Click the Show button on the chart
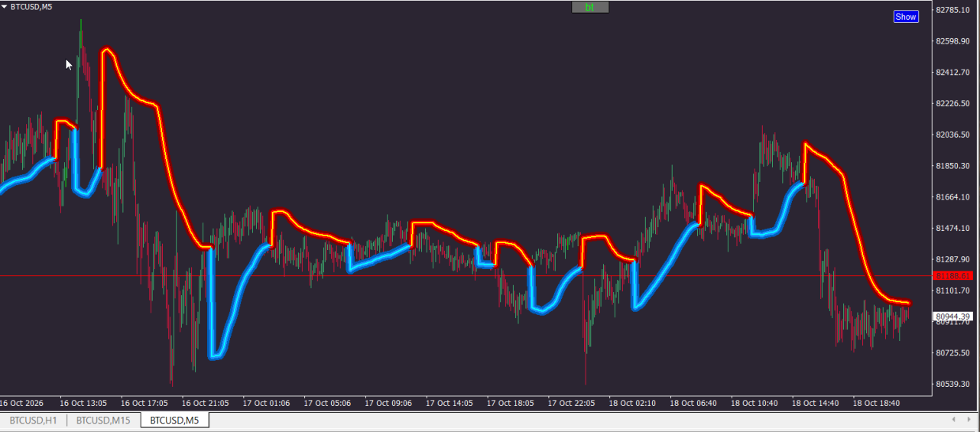Screen dimensions: 980x432 (906, 17)
